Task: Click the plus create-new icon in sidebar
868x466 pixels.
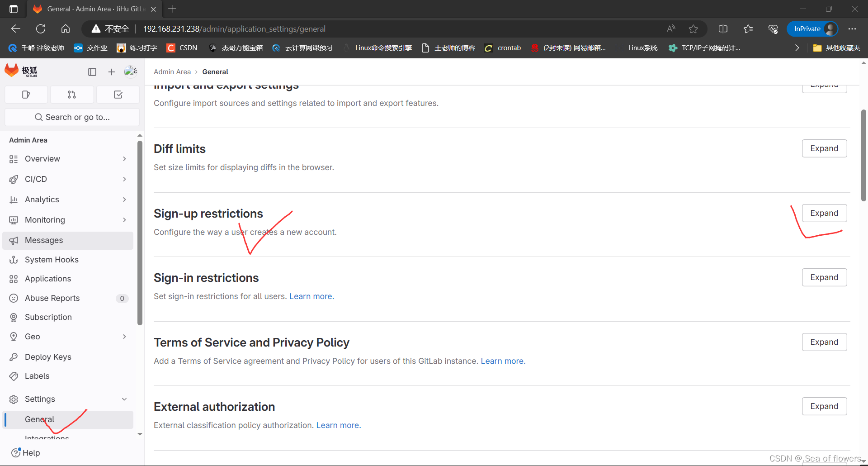Action: (x=112, y=72)
